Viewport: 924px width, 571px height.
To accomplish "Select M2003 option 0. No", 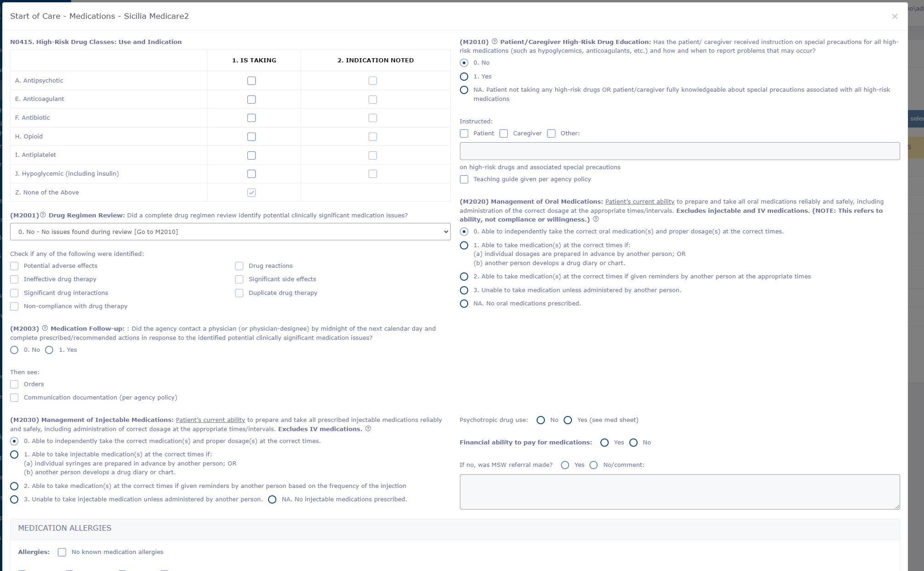I will tap(14, 350).
